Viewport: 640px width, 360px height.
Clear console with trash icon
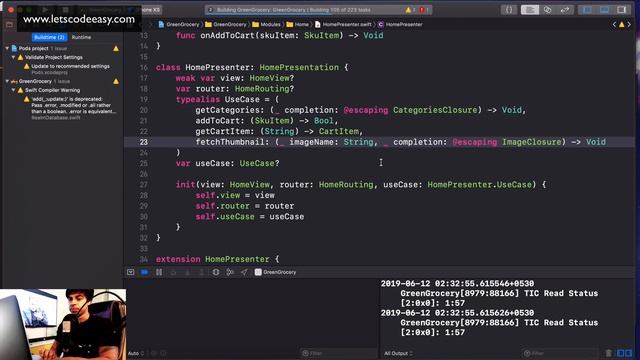coord(609,353)
